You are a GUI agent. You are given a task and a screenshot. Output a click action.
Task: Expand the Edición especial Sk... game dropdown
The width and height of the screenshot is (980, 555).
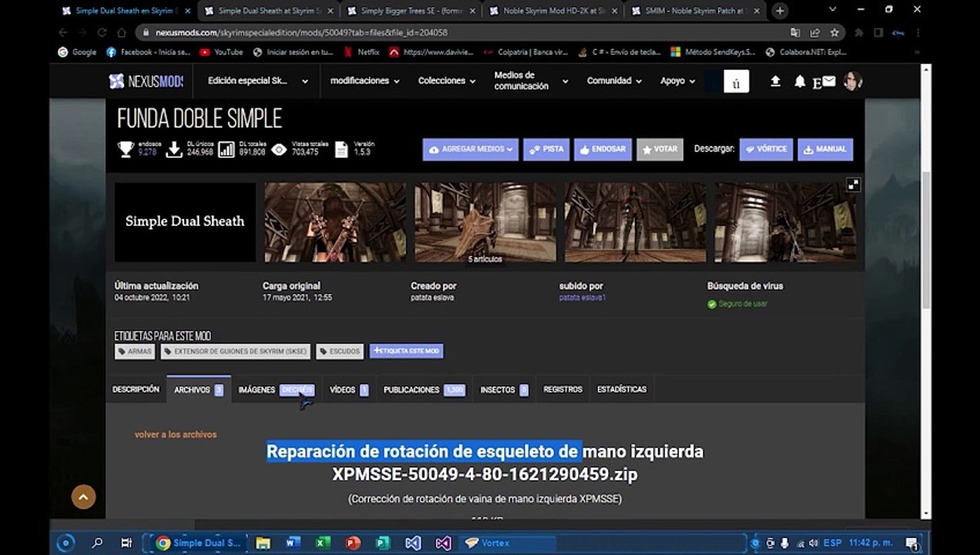tap(258, 81)
